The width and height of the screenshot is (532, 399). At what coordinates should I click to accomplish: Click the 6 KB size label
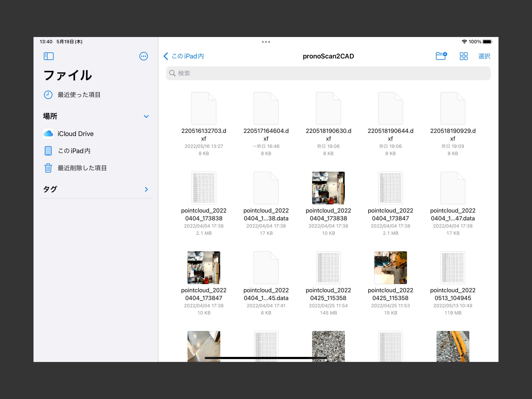[x=266, y=313]
